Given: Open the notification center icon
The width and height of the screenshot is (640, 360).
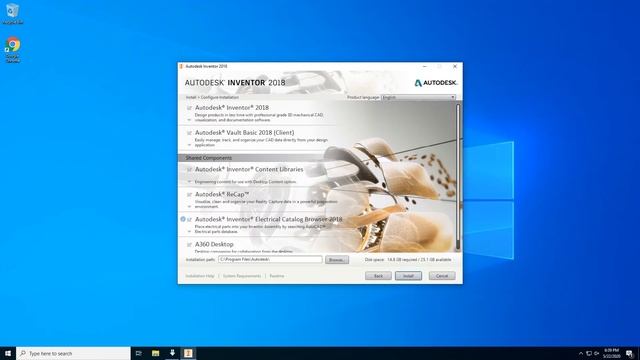Looking at the screenshot, I should (x=630, y=353).
